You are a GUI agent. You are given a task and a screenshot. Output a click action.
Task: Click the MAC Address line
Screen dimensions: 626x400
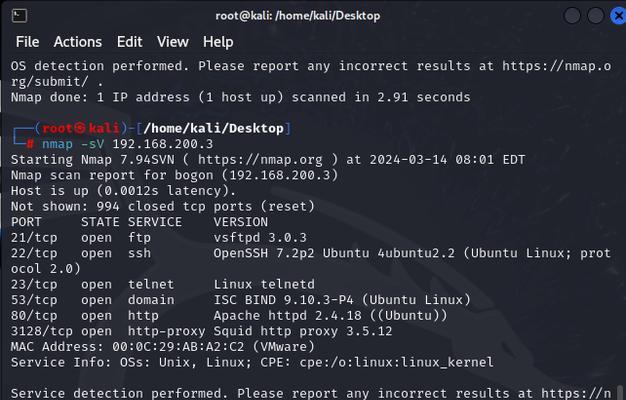tap(162, 347)
